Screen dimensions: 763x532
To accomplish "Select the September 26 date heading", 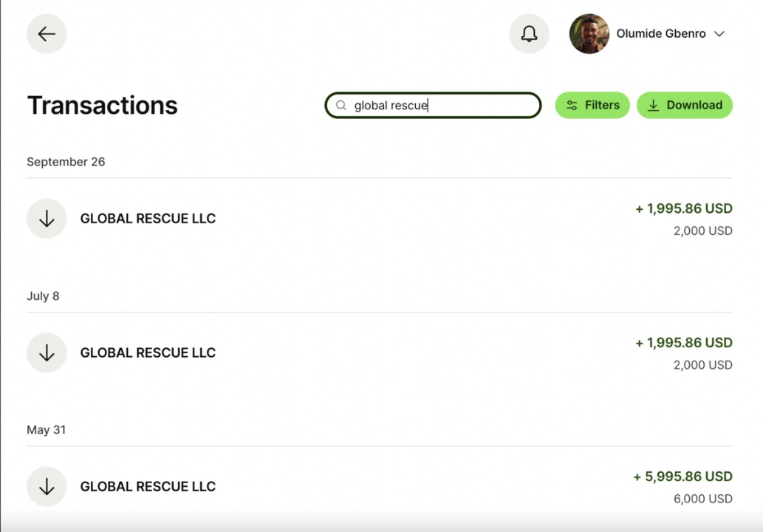I will tap(66, 162).
